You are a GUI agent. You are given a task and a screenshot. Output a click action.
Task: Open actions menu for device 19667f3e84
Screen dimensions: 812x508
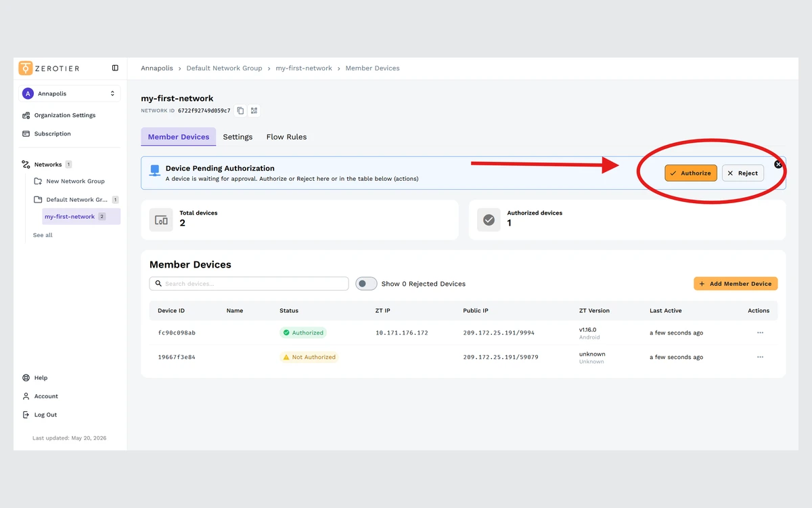(x=760, y=357)
